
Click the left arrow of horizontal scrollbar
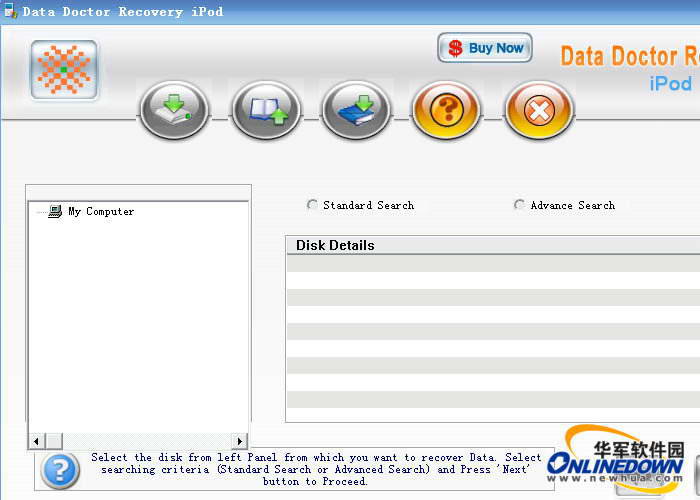tap(36, 442)
